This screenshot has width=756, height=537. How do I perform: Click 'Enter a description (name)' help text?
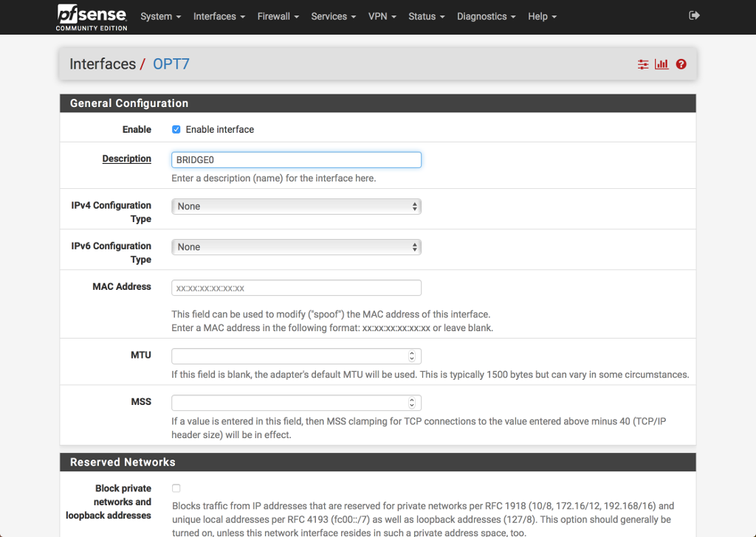pyautogui.click(x=273, y=179)
